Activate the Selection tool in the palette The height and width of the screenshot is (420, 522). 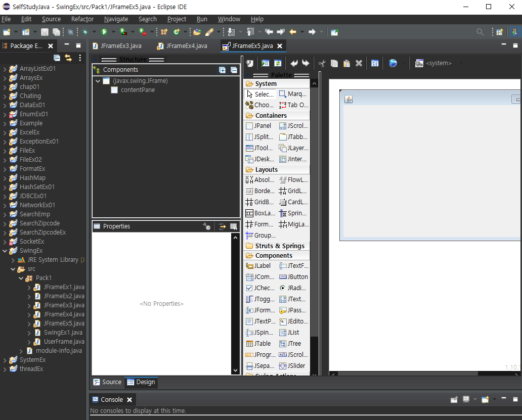(x=259, y=94)
